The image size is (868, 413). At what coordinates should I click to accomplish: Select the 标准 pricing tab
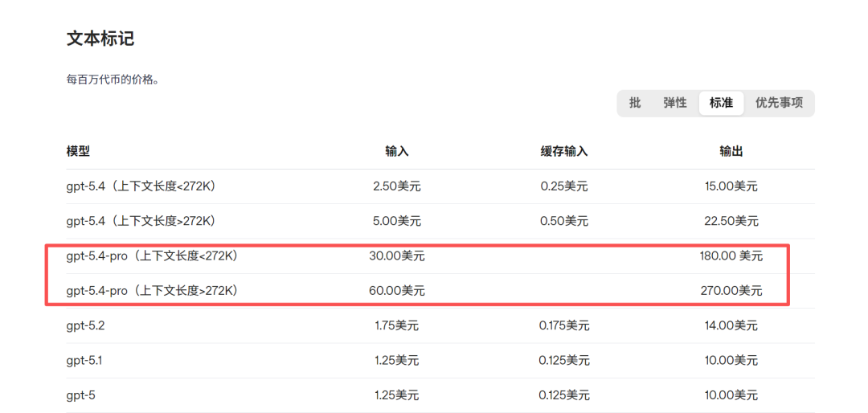pos(721,103)
